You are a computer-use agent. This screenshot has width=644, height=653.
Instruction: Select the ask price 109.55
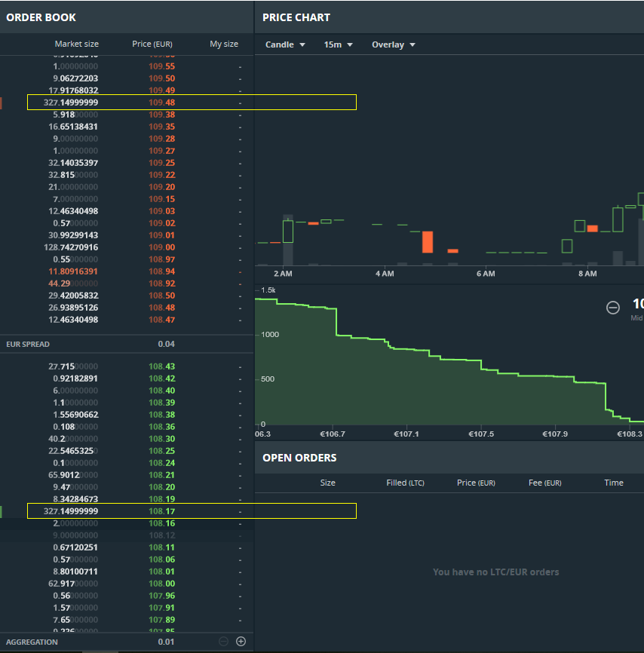(161, 66)
